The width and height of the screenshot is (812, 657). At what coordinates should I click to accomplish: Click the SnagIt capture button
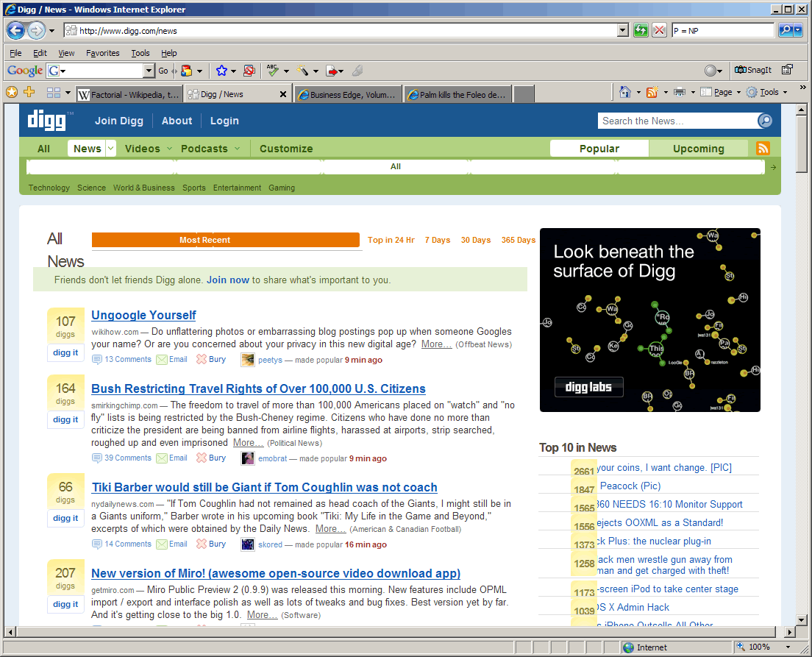(x=753, y=70)
